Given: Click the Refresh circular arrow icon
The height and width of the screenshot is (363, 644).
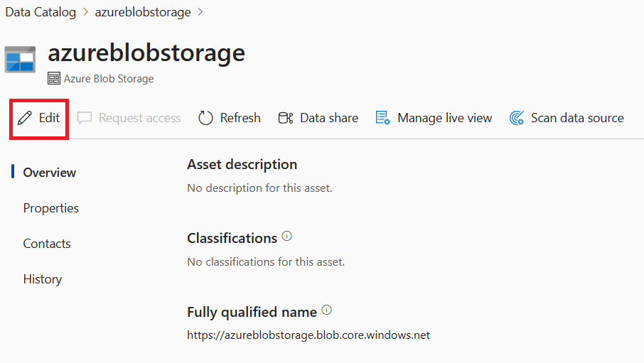Looking at the screenshot, I should click(205, 118).
